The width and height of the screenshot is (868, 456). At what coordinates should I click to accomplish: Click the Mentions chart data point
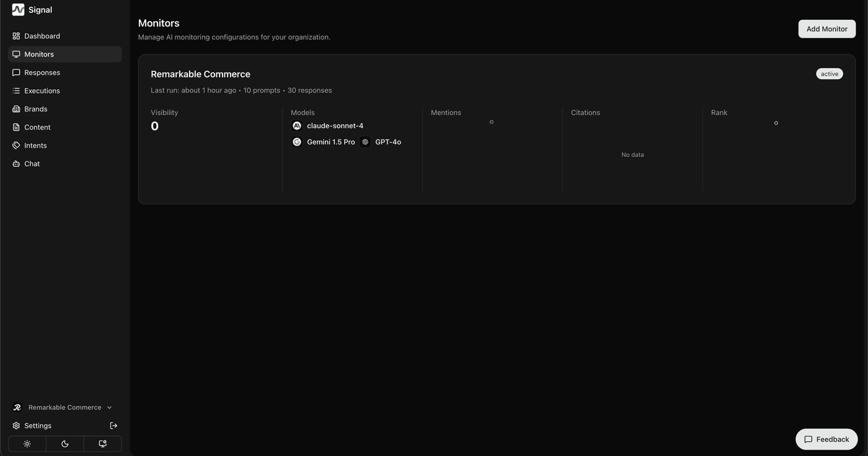[x=492, y=122]
